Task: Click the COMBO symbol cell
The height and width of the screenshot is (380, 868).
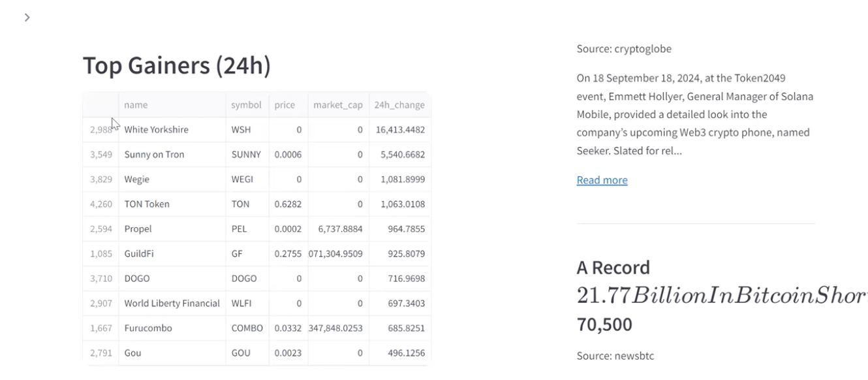Action: point(247,328)
